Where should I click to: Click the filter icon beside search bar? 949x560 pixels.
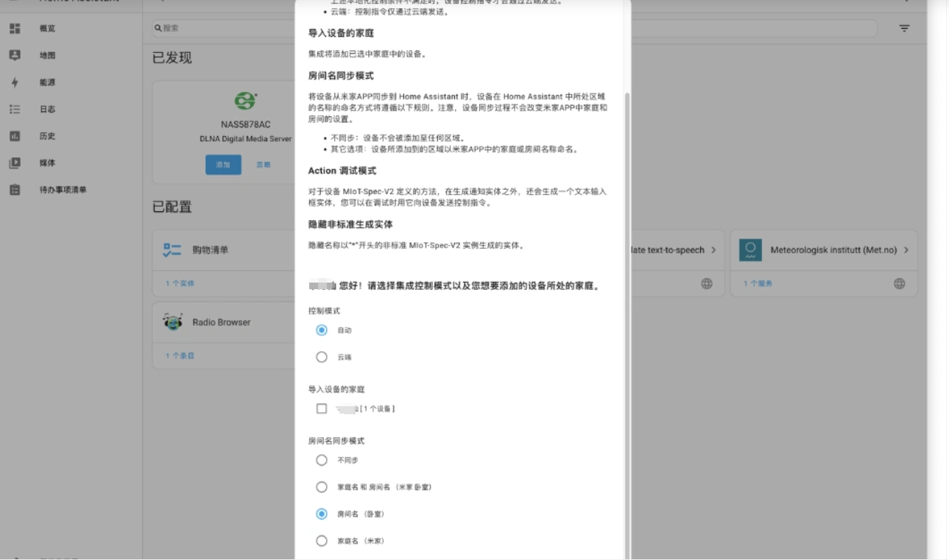904,28
